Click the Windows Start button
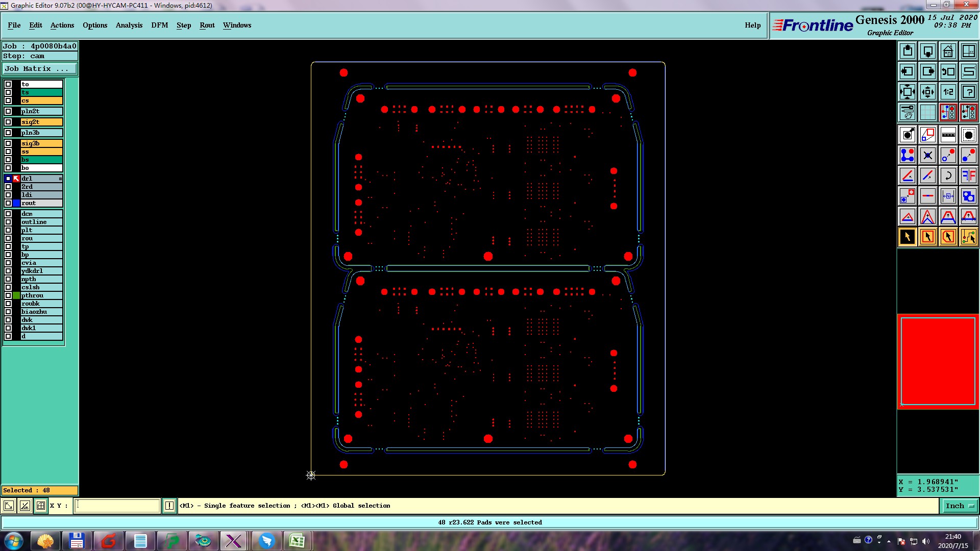The height and width of the screenshot is (551, 980). [x=14, y=541]
